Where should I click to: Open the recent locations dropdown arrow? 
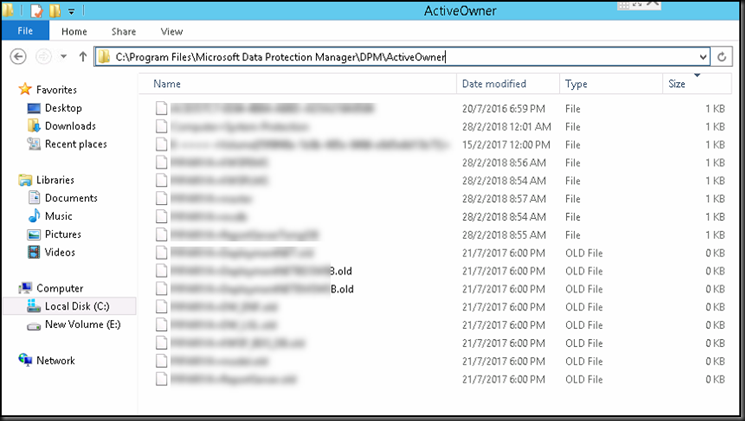(x=63, y=57)
